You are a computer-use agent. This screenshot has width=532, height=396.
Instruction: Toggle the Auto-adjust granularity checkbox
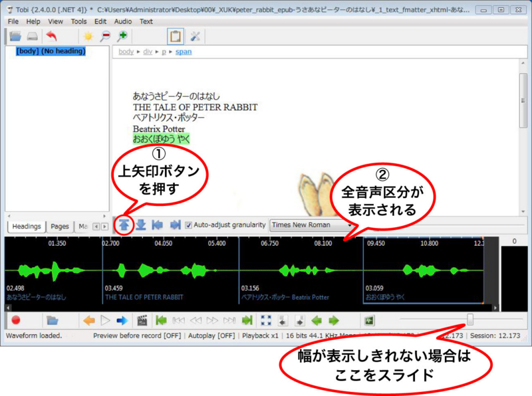pyautogui.click(x=190, y=225)
